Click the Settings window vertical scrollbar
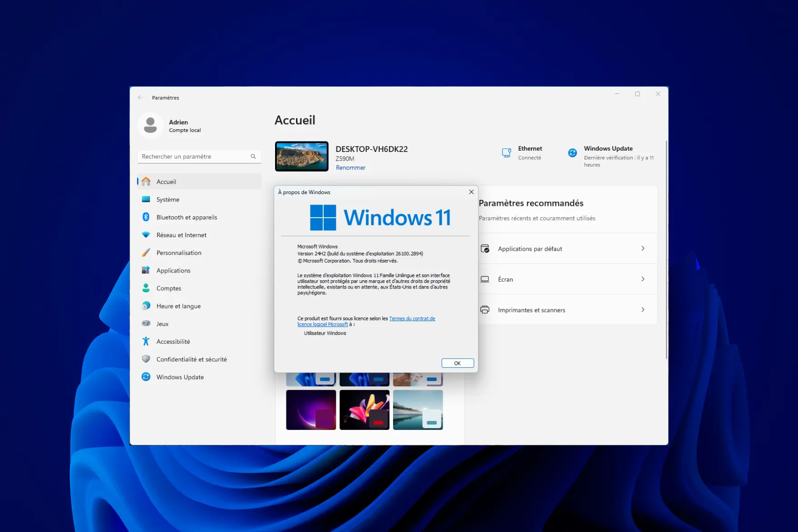Viewport: 798px width, 532px height. [666, 249]
